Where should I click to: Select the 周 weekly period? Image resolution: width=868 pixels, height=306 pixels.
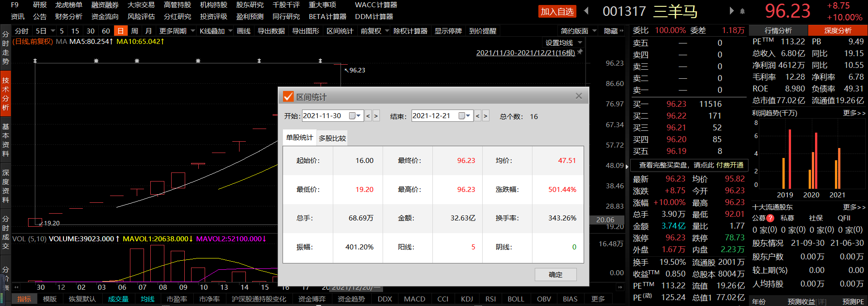coord(134,31)
